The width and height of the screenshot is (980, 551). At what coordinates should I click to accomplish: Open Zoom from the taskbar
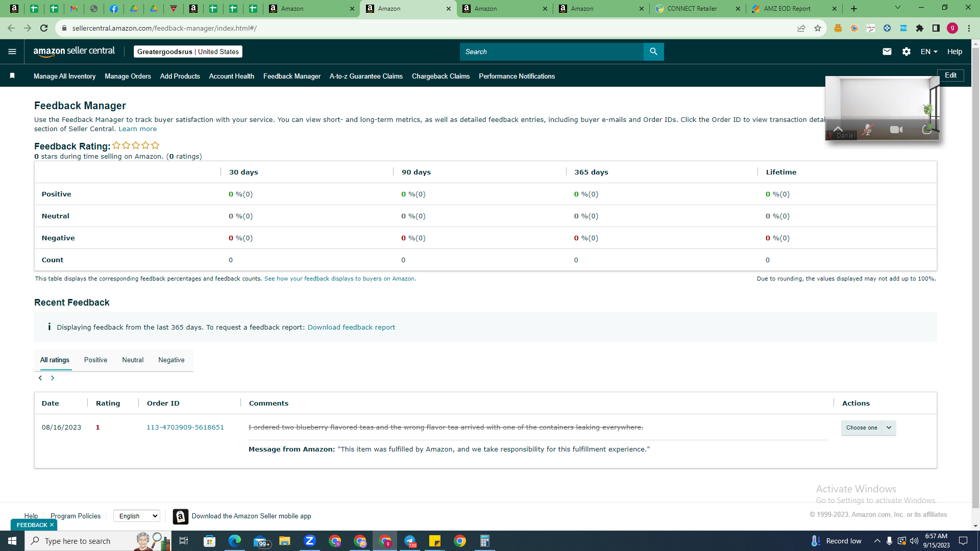[310, 541]
